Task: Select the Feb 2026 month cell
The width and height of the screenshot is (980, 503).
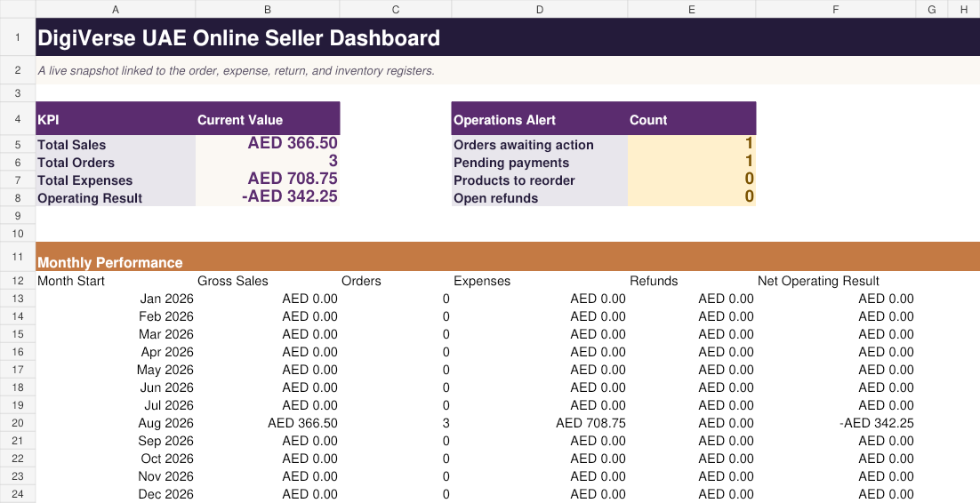Action: [116, 316]
